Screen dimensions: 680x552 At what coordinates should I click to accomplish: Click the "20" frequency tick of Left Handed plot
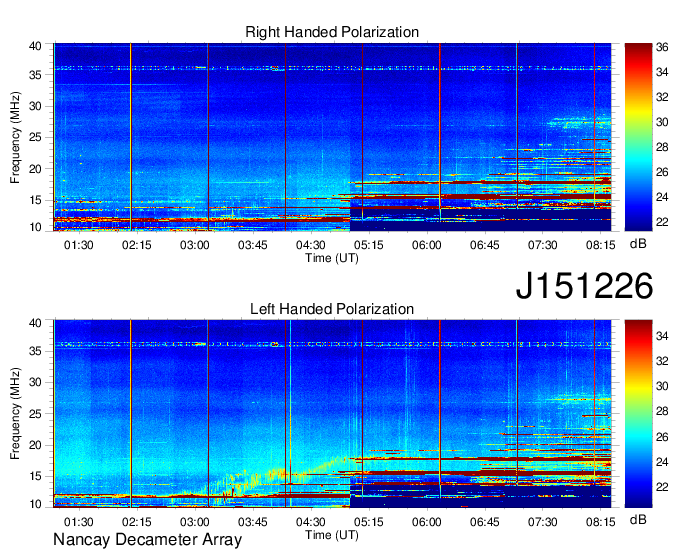coord(35,445)
